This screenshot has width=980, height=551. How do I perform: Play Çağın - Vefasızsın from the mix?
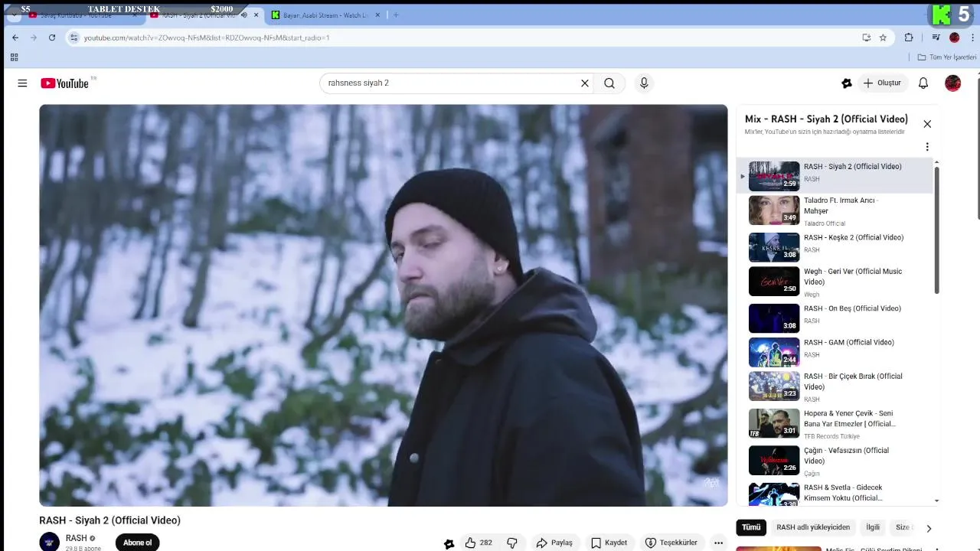point(835,461)
